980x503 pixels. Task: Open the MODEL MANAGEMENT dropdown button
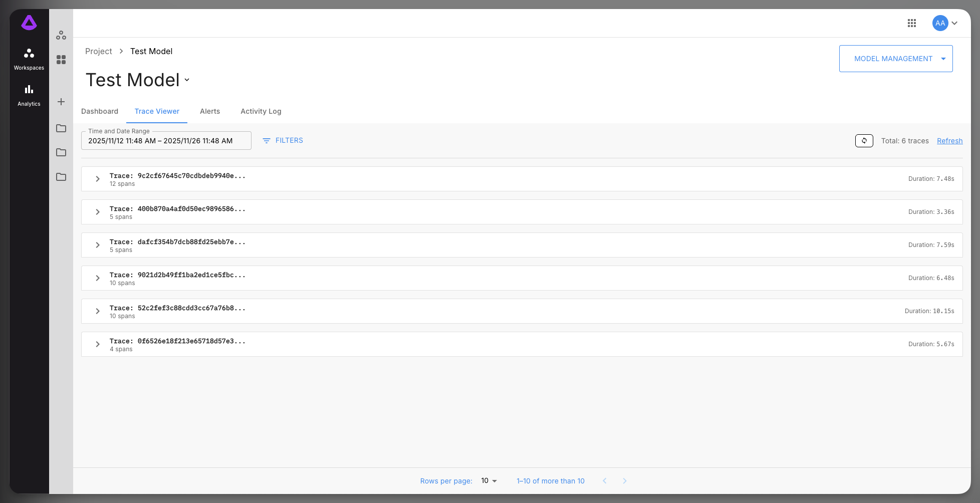pos(896,59)
